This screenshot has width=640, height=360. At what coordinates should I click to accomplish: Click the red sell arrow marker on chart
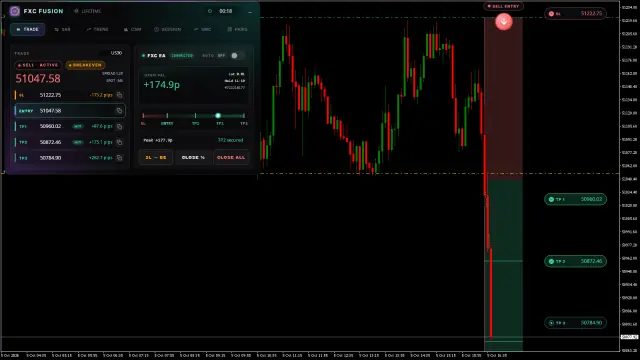point(504,22)
